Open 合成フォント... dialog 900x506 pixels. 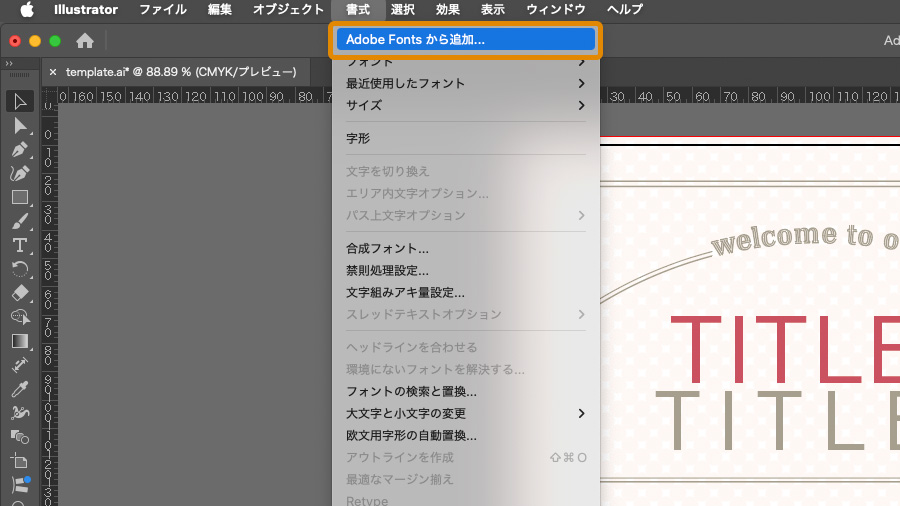pos(465,249)
